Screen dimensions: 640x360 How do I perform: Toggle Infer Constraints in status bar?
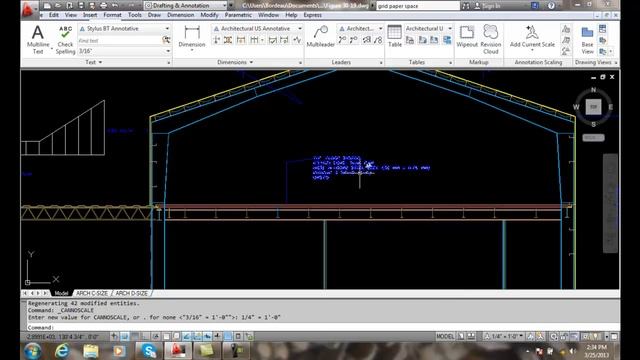tap(114, 336)
